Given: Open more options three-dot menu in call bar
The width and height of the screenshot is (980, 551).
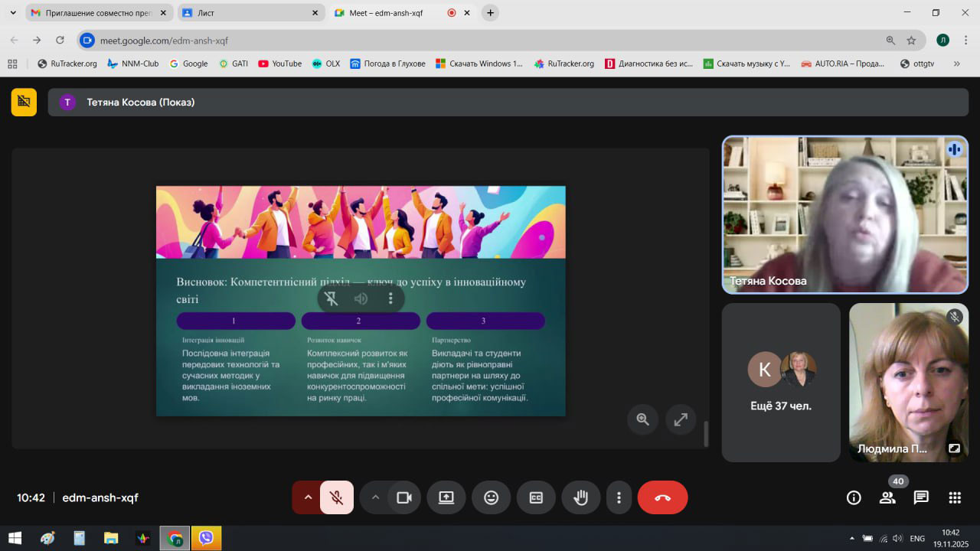Looking at the screenshot, I should pos(619,497).
